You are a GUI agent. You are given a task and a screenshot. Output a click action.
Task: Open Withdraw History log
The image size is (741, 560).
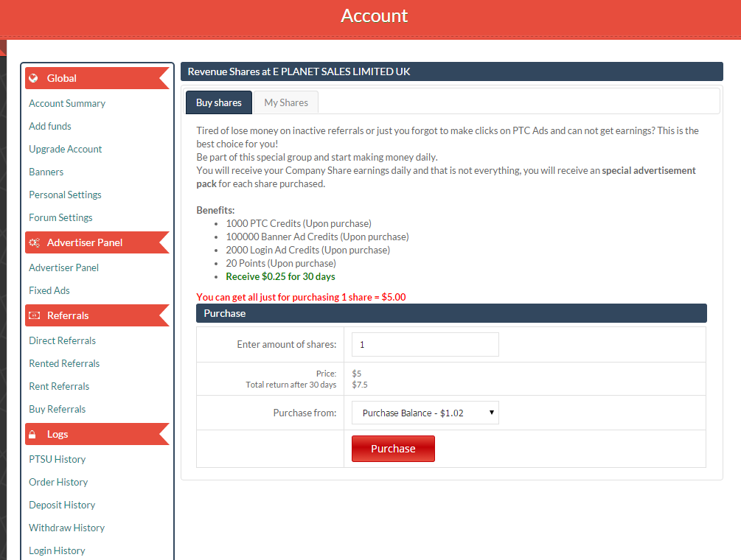pyautogui.click(x=66, y=528)
